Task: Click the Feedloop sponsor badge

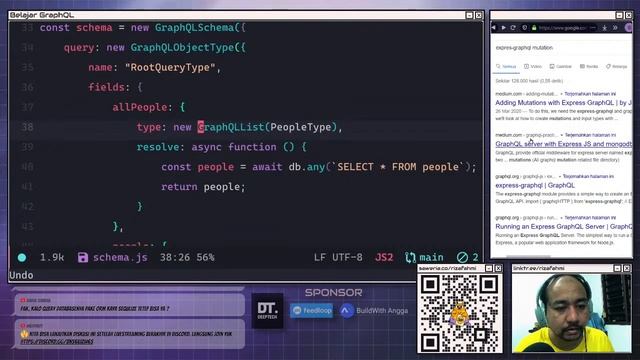Action: click(312, 311)
